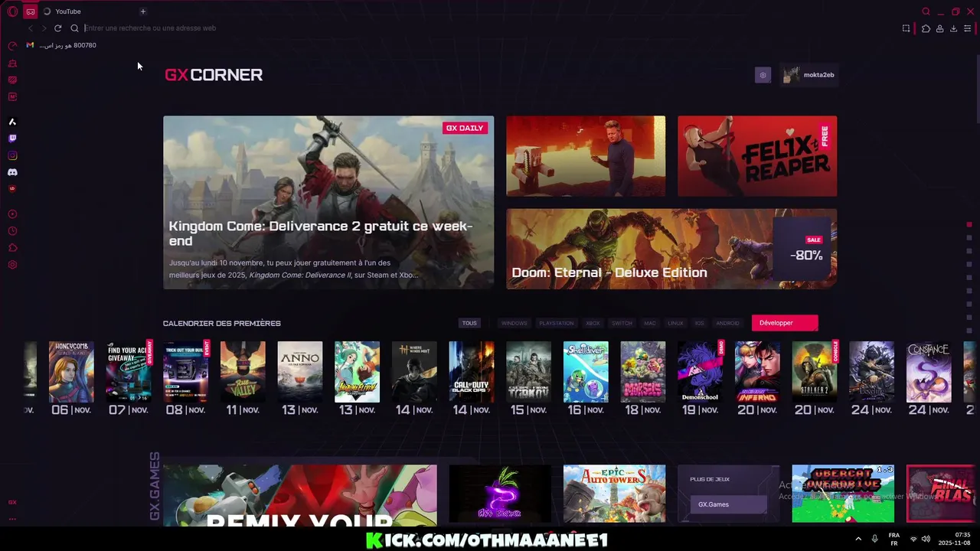Open sidebar Settings gear icon
Viewport: 980px width, 551px height.
(x=12, y=265)
